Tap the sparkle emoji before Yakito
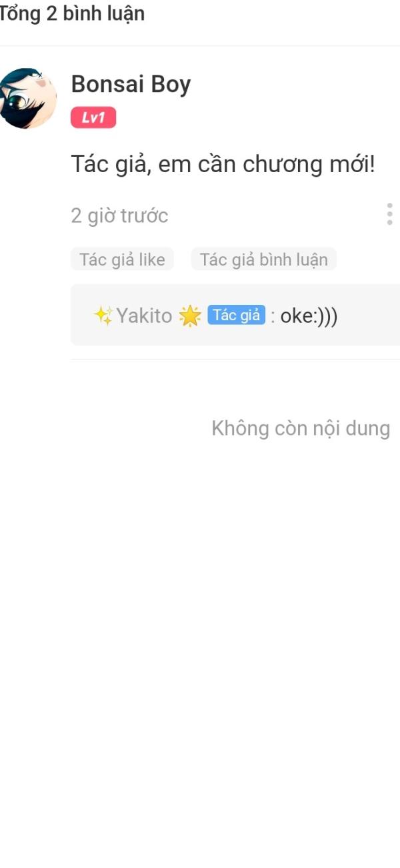The height and width of the screenshot is (868, 400). (103, 316)
